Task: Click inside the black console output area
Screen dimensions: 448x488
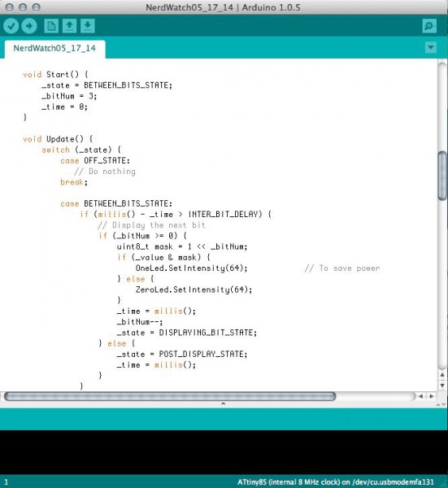Action: (224, 452)
